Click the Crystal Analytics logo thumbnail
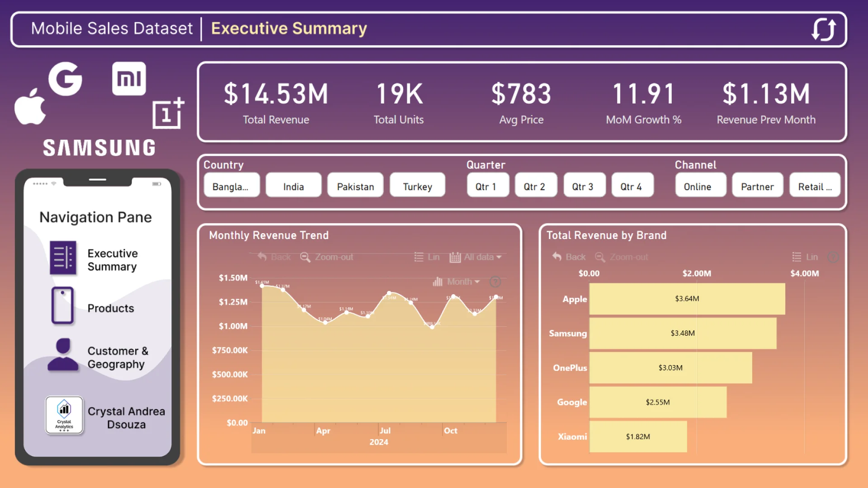The height and width of the screenshot is (488, 868). click(x=64, y=415)
